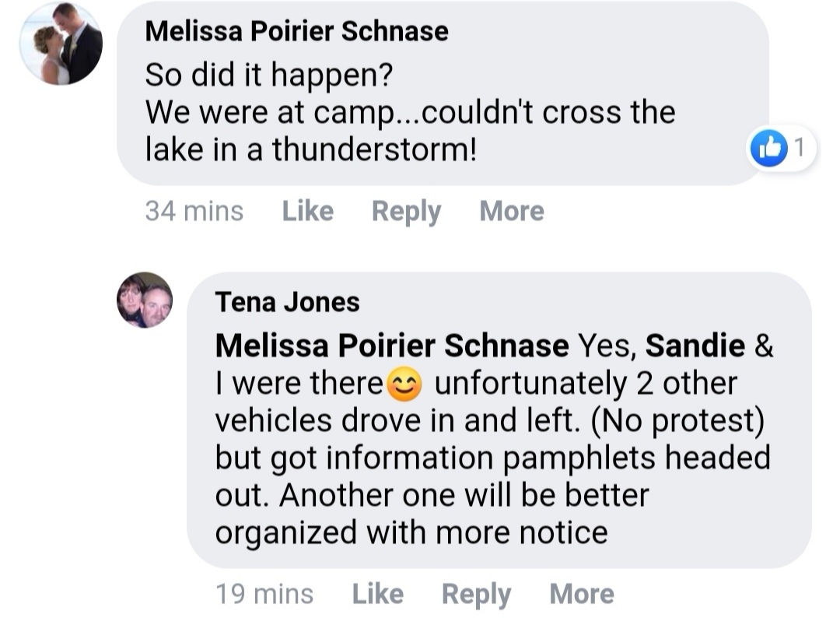Open Tena Jones's profile picture

pyautogui.click(x=145, y=300)
